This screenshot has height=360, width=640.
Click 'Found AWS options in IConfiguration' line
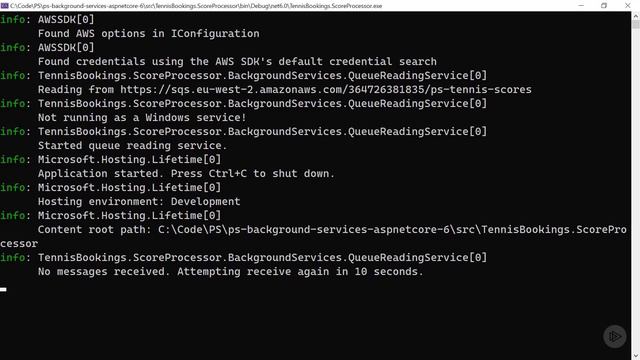tap(149, 33)
